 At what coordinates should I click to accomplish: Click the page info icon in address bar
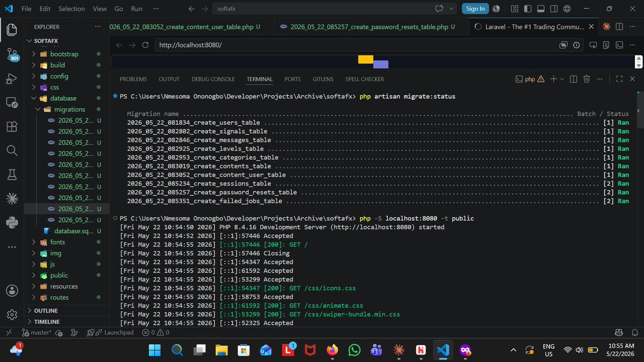coord(576,45)
